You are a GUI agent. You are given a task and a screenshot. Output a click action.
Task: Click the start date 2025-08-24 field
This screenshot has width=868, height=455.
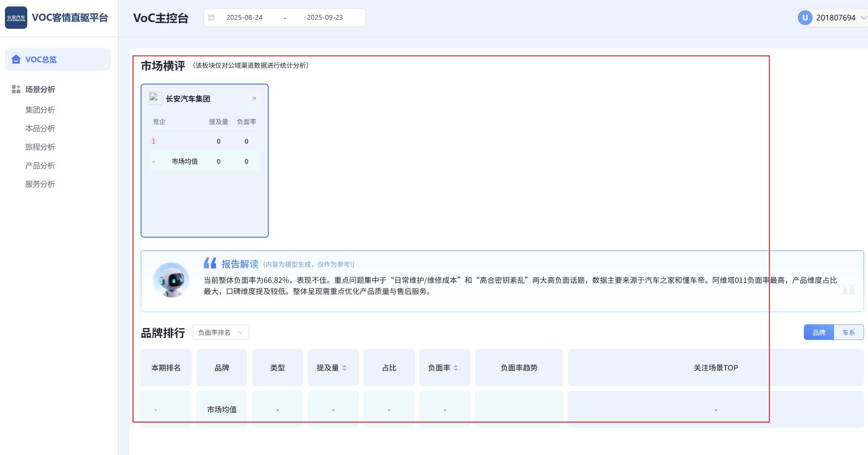pyautogui.click(x=244, y=18)
